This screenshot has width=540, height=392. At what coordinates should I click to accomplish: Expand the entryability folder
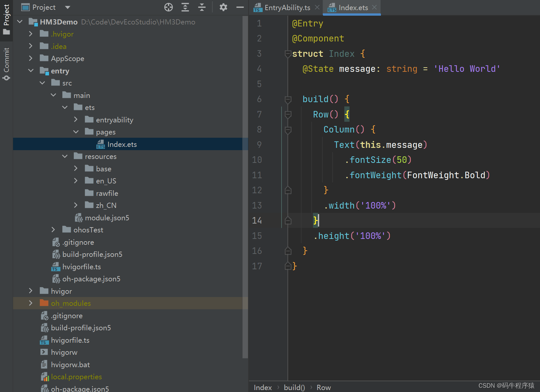coord(76,120)
